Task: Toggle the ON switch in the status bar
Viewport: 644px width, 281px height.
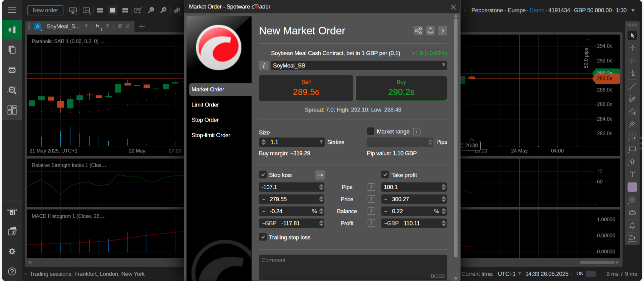Action: pyautogui.click(x=590, y=274)
